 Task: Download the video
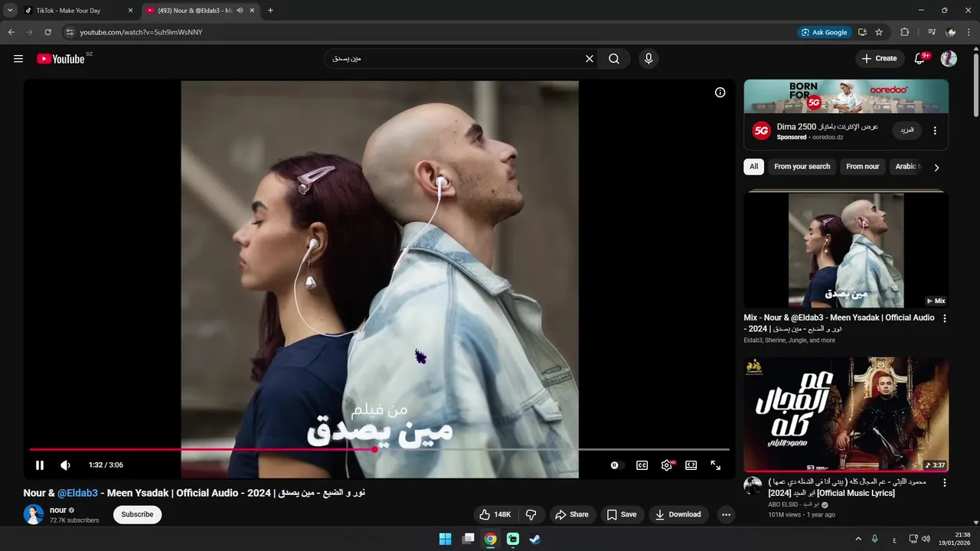[x=678, y=514]
